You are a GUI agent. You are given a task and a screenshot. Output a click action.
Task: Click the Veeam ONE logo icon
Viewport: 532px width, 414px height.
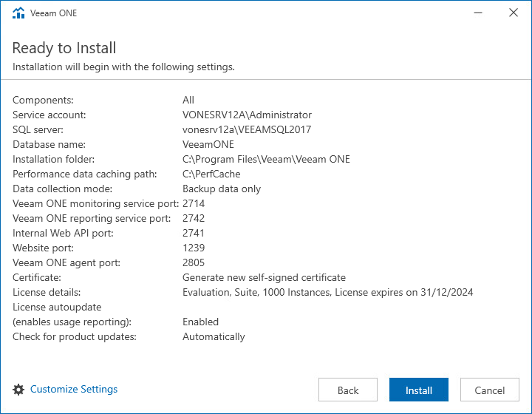pos(18,13)
